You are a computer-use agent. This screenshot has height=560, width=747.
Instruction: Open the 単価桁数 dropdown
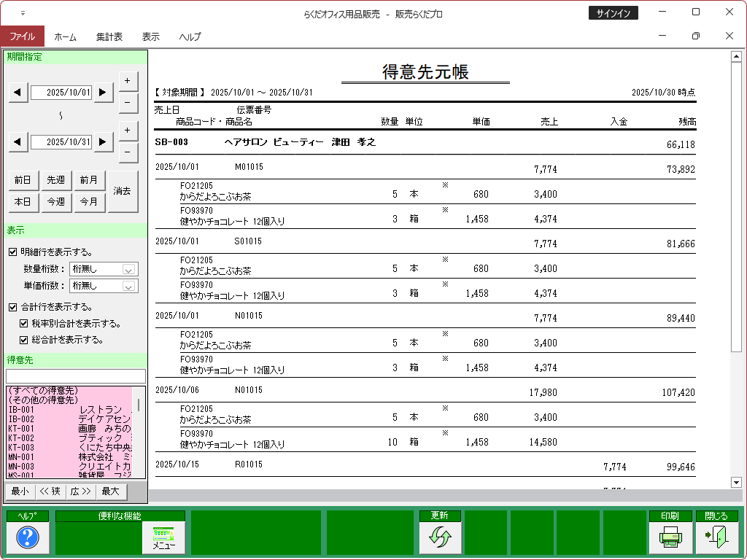(x=129, y=287)
